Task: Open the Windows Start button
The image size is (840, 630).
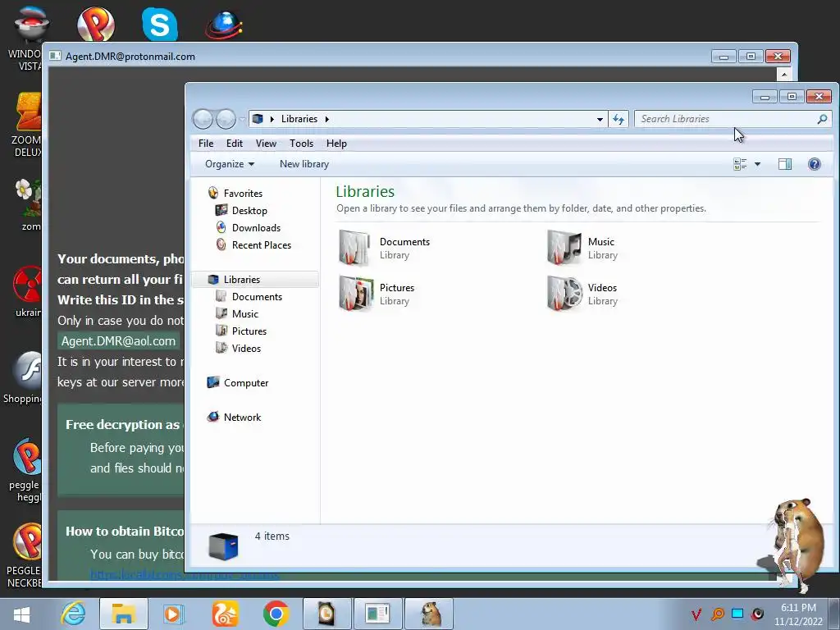Action: click(21, 614)
